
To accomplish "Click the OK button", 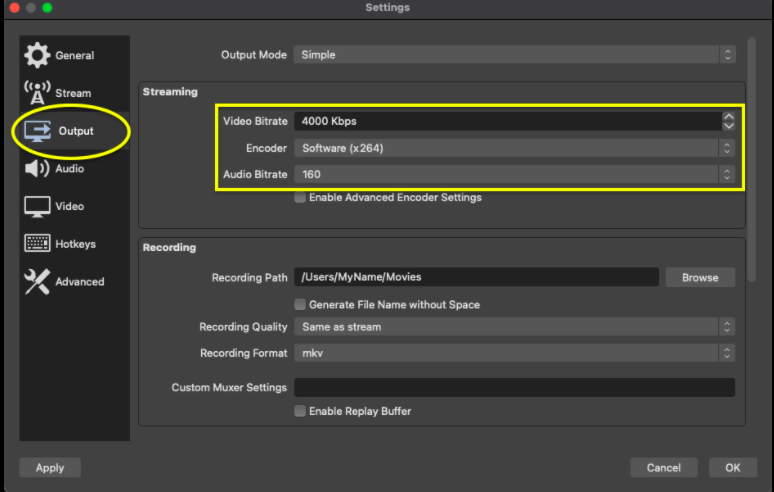I will coord(733,467).
